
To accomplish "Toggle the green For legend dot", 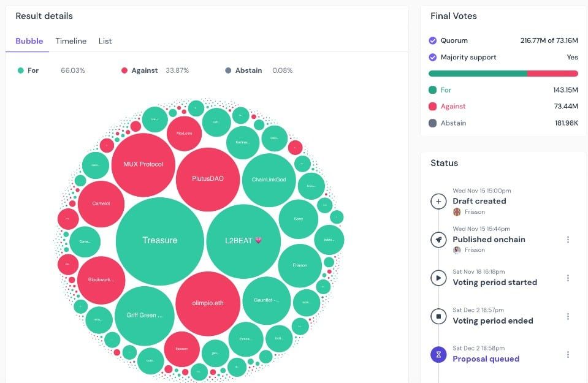I will pyautogui.click(x=21, y=70).
